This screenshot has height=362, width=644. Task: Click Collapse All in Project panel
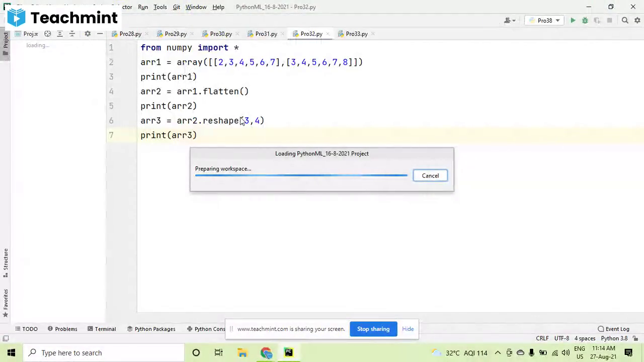click(x=72, y=34)
